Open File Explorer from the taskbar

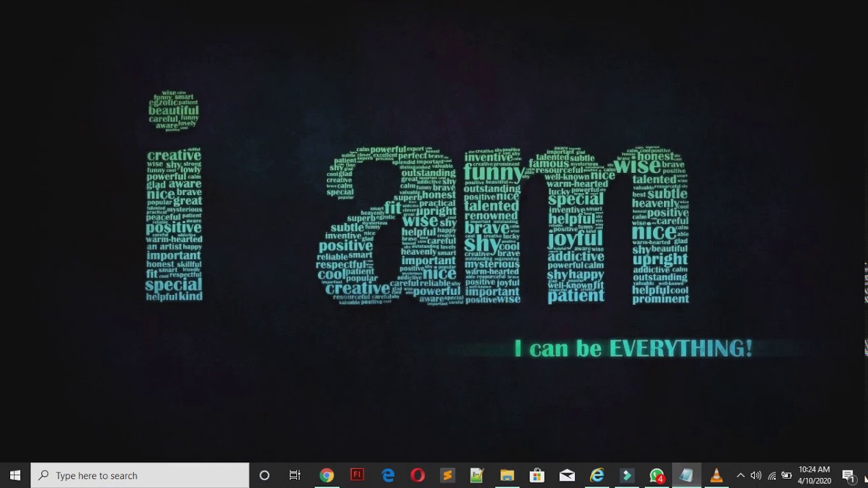click(x=507, y=475)
